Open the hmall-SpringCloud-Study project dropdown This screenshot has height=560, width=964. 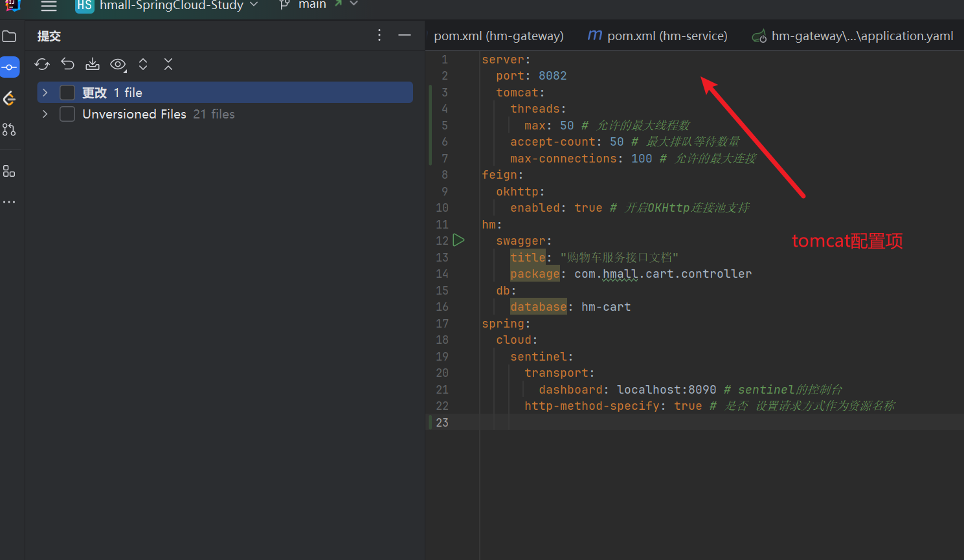171,5
